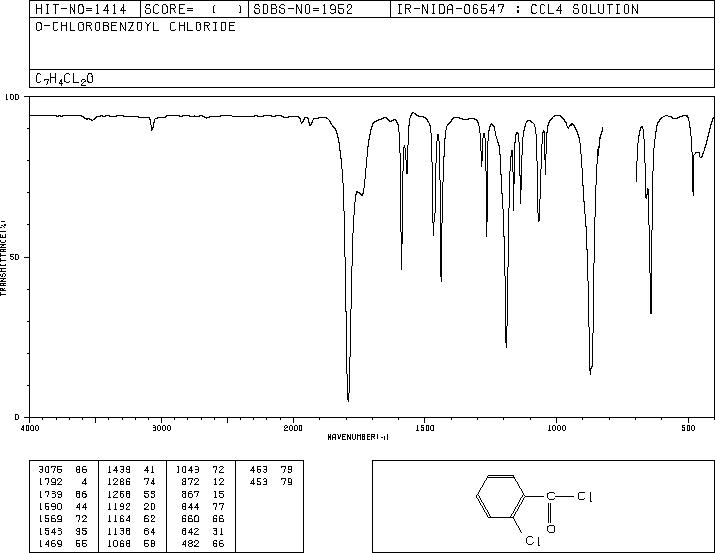Viewport: 715px width, 553px height.
Task: Select the 660 peak table entry
Action: pyautogui.click(x=191, y=519)
